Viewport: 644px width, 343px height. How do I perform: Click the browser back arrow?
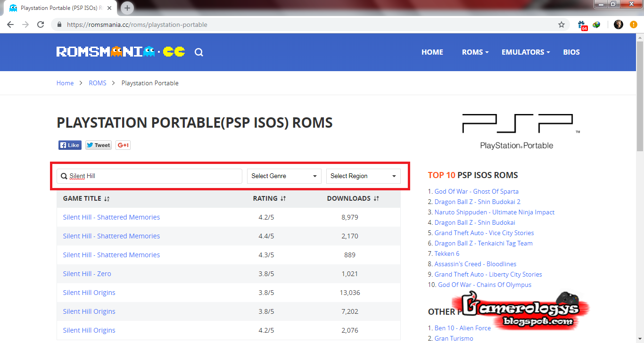coord(10,24)
